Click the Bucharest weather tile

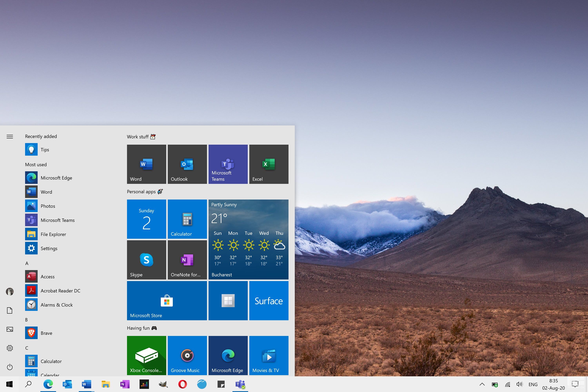pyautogui.click(x=248, y=239)
